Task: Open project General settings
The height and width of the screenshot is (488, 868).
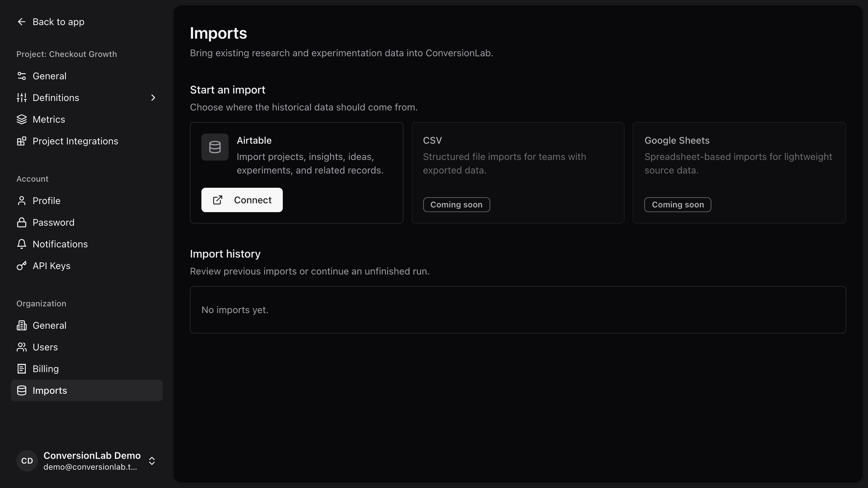Action: (x=87, y=76)
